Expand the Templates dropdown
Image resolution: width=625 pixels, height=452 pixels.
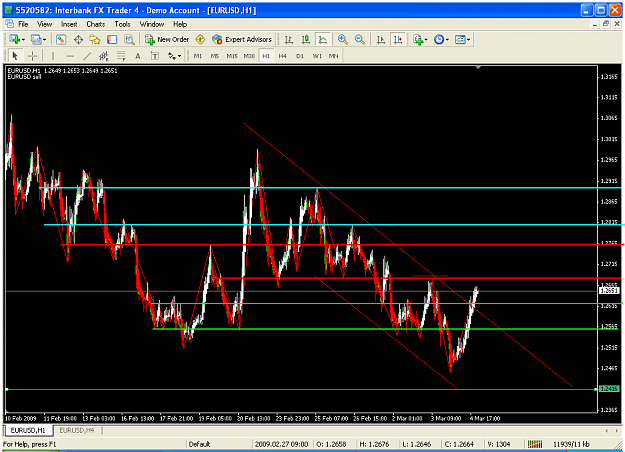[x=468, y=39]
